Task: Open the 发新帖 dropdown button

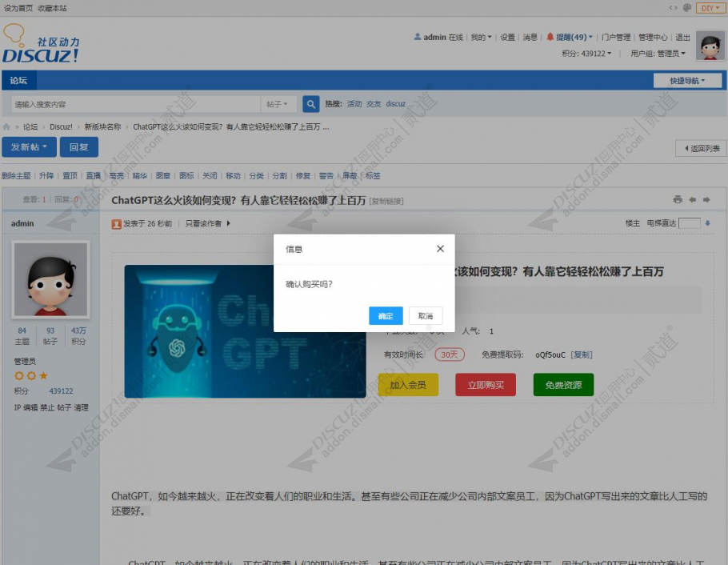Action: (x=30, y=146)
